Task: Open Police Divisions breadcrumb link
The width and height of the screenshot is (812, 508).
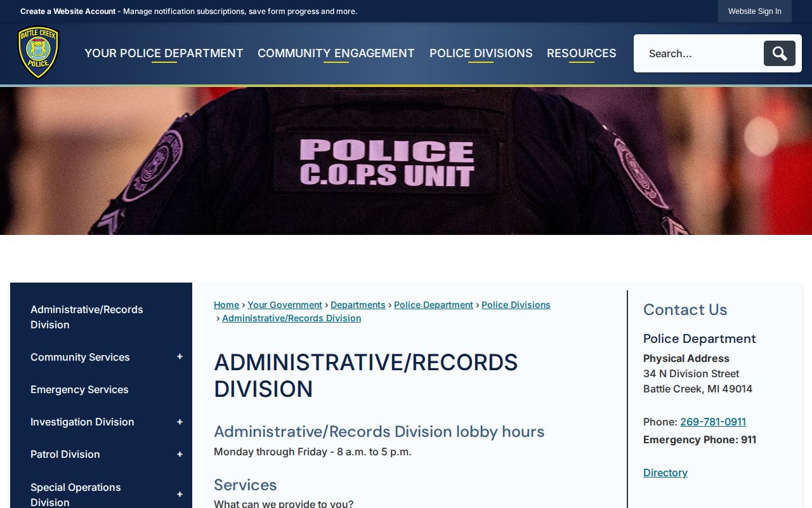Action: coord(516,305)
